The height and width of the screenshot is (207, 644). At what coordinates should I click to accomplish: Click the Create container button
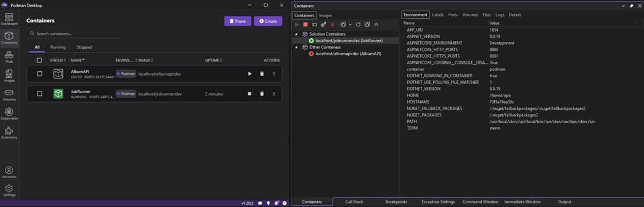pyautogui.click(x=268, y=21)
